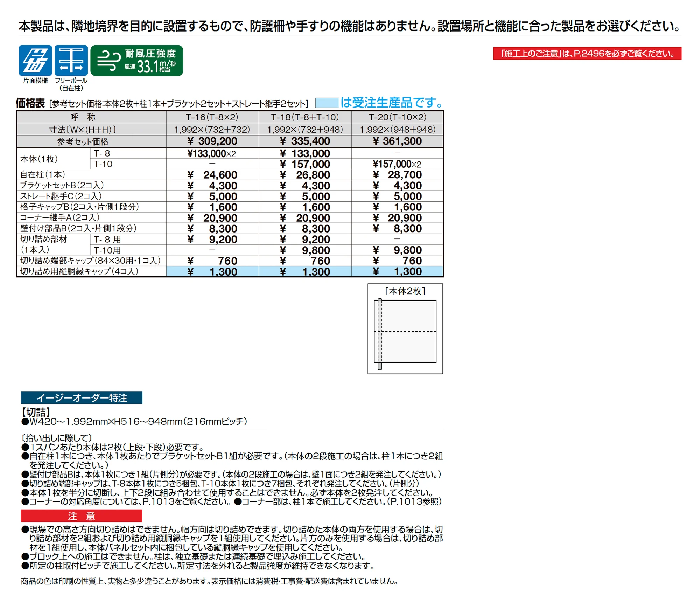Click 壁付け部品B row label
Image resolution: width=700 pixels, height=609 pixels.
(x=78, y=228)
